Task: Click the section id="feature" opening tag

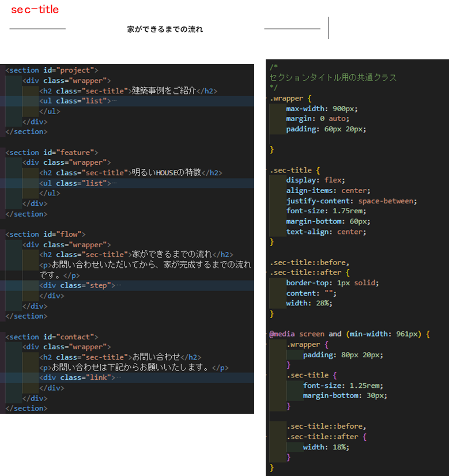Action: pos(52,152)
